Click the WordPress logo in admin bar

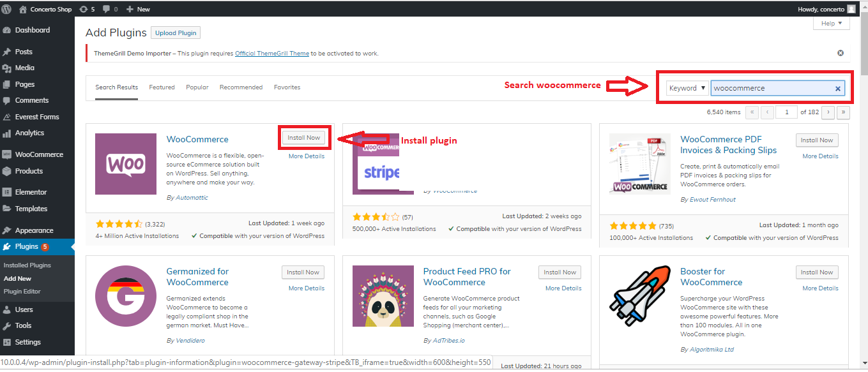[x=8, y=9]
